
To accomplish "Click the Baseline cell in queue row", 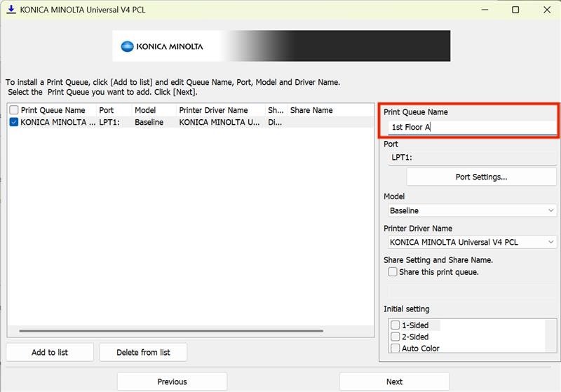I will (x=149, y=122).
